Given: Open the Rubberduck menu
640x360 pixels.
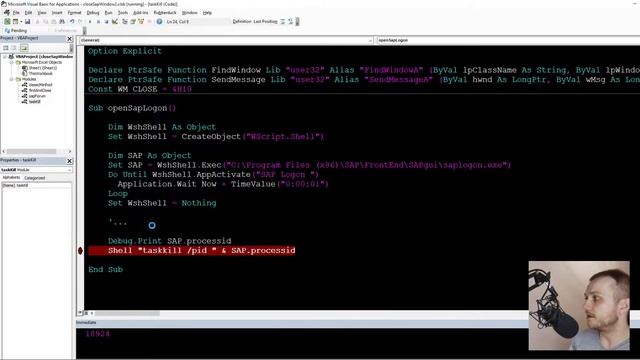Looking at the screenshot, I should (x=164, y=13).
